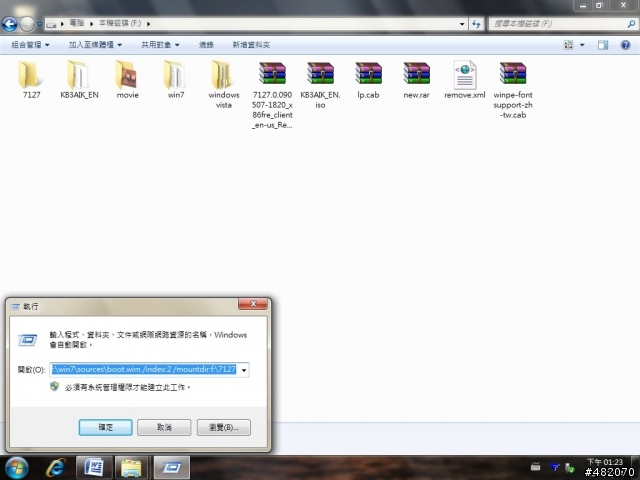Screen dimensions: 640x480
Task: Confirm the Run dialog with 確定
Action: point(105,427)
